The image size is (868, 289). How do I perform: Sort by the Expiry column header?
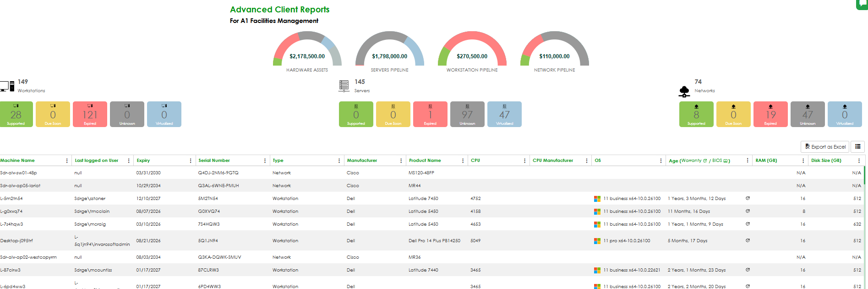pos(143,161)
